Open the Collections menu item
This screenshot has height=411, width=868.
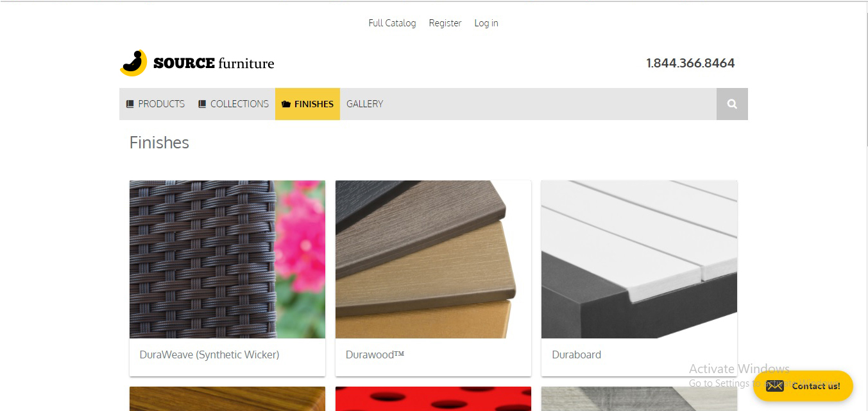(234, 104)
